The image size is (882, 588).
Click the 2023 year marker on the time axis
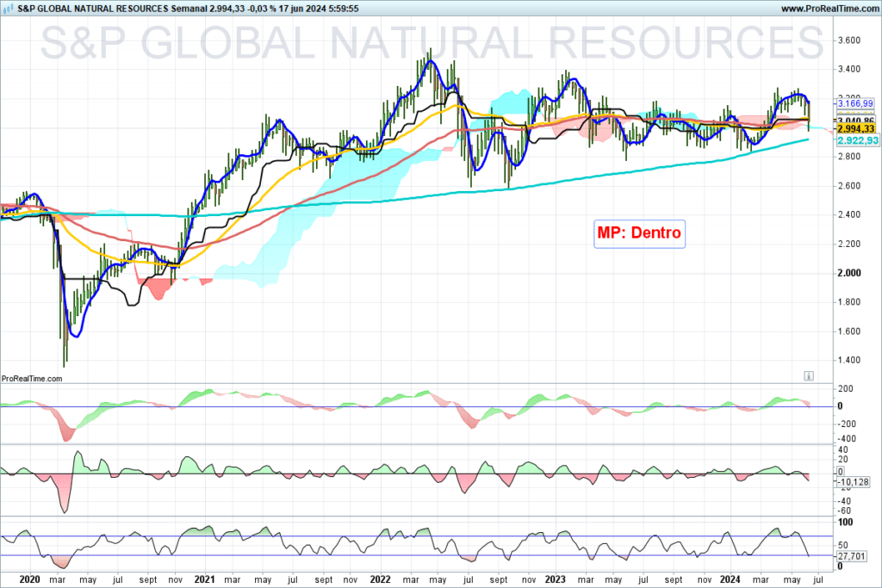pos(556,579)
